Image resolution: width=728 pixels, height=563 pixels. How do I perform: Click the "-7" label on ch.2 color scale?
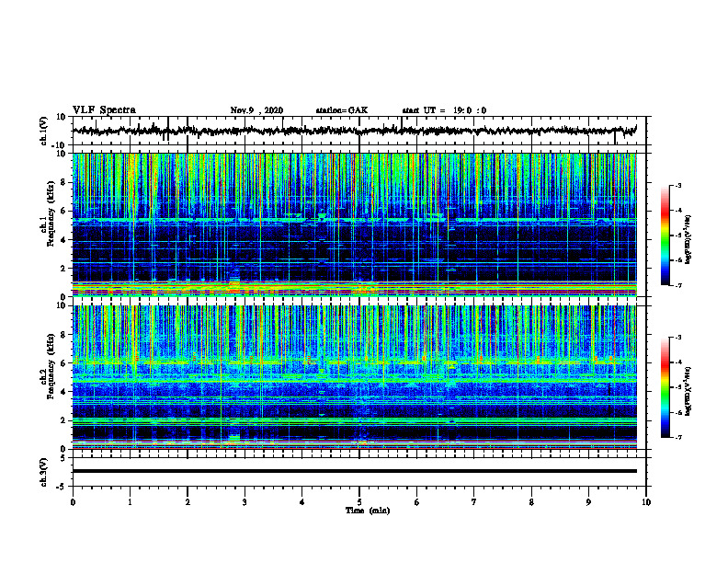pos(678,437)
